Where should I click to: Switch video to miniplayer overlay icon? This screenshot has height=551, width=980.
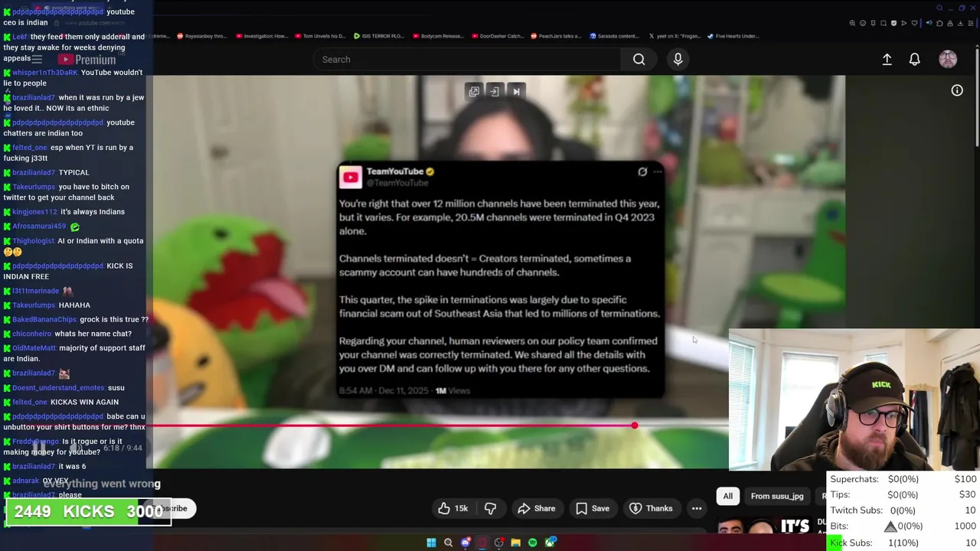point(474,91)
